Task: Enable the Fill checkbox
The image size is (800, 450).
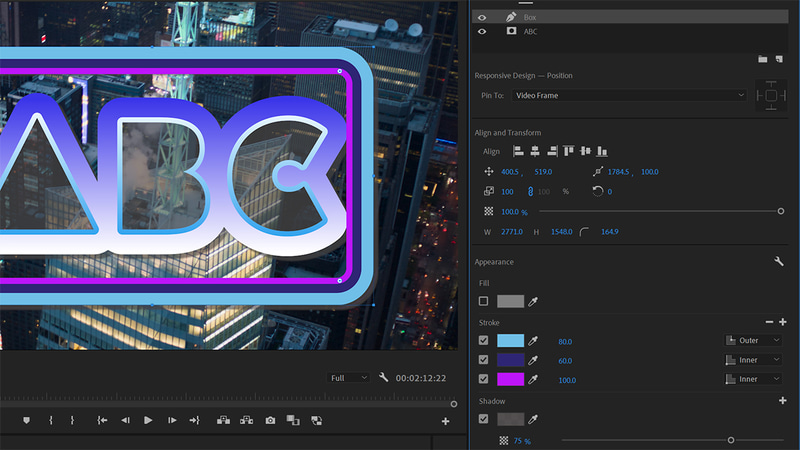Action: pos(484,301)
